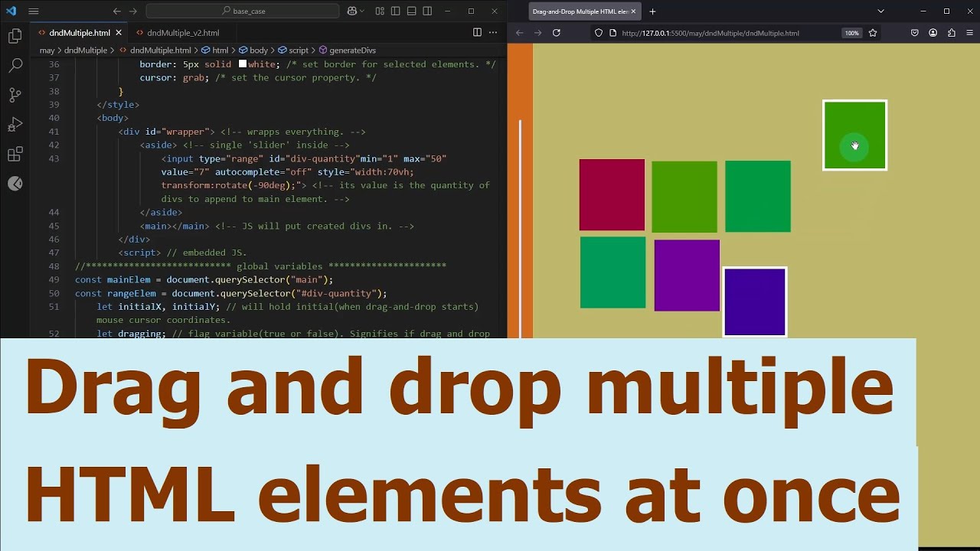Open the VS Code Explorer view

click(15, 36)
